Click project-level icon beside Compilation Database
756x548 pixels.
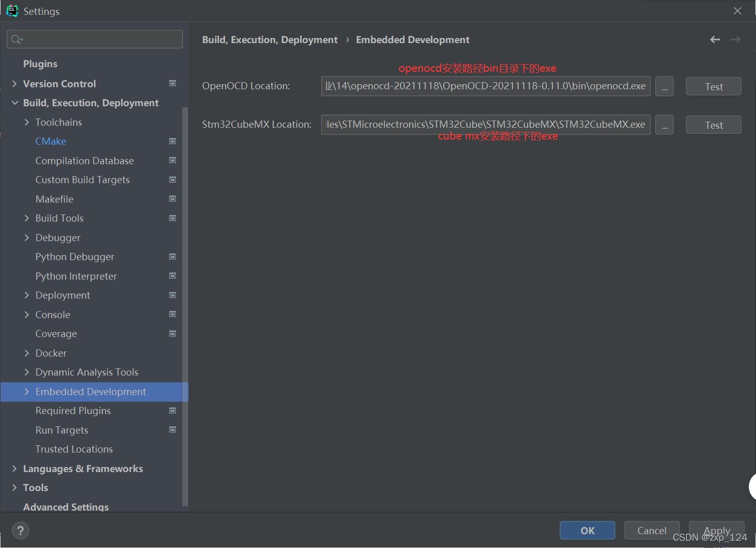coord(173,160)
